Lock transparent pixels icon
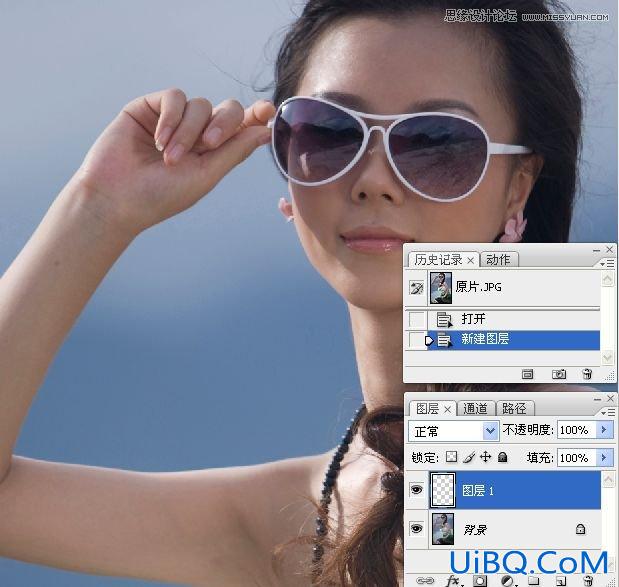The image size is (619, 587). [x=451, y=457]
